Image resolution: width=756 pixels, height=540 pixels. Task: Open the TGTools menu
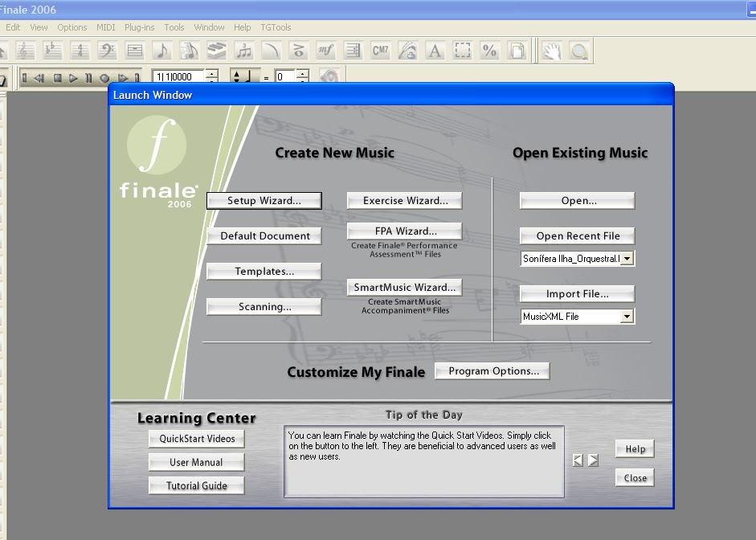(276, 27)
